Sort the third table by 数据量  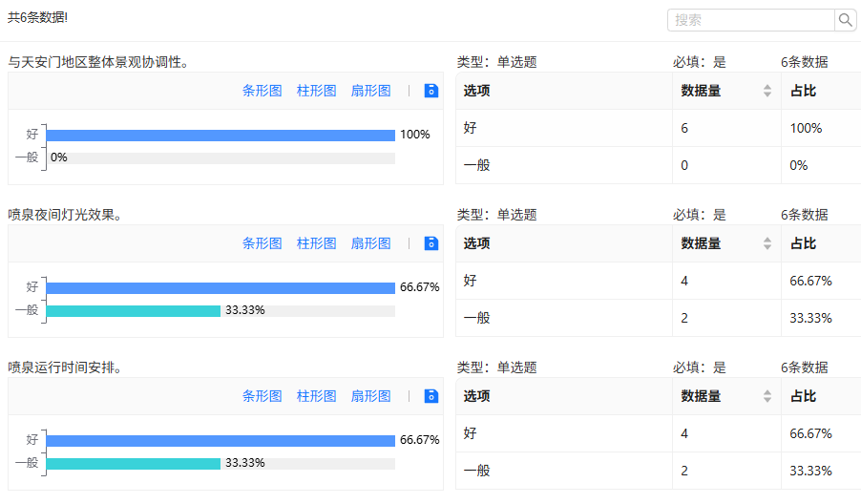[766, 396]
